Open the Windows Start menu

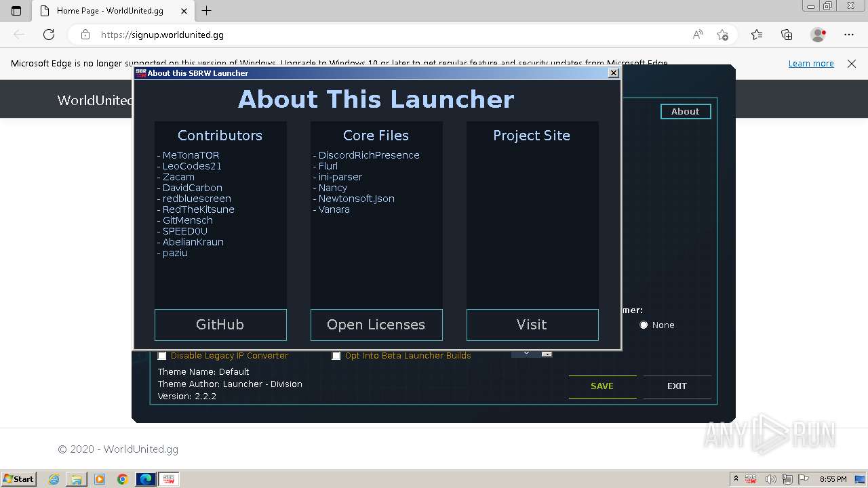point(19,479)
